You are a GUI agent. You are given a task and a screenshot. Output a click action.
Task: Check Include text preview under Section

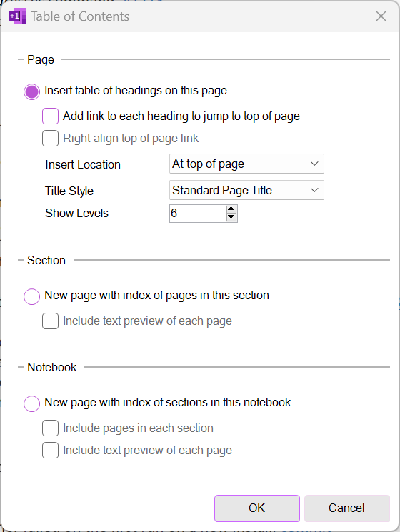[50, 321]
